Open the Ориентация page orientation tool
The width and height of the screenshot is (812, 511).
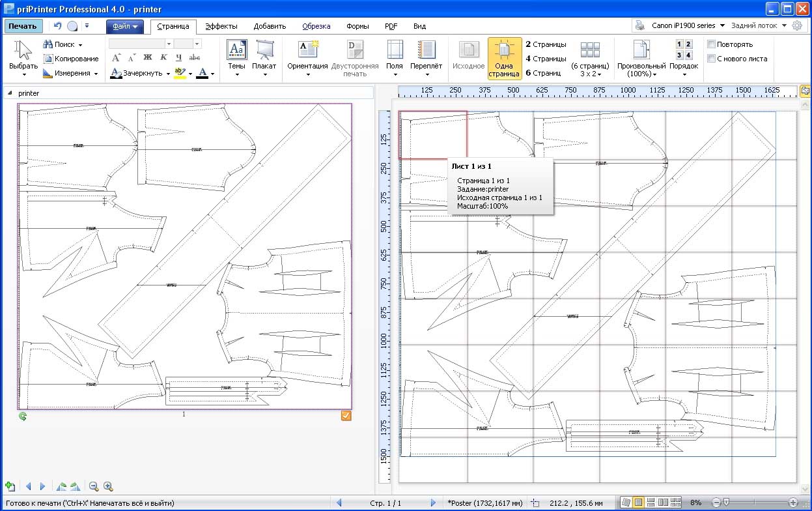pyautogui.click(x=307, y=52)
